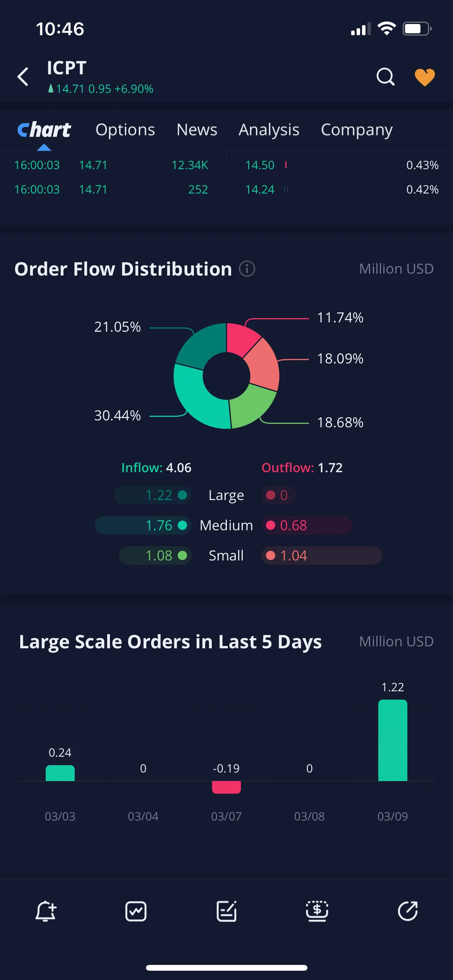The image size is (453, 980).
Task: Tap the dollar trade icon
Action: (x=317, y=911)
